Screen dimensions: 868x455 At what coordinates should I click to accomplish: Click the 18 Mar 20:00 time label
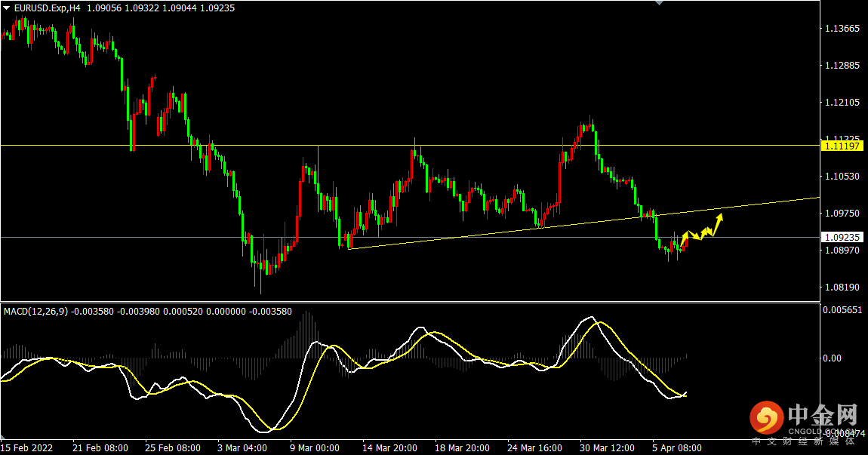point(462,447)
